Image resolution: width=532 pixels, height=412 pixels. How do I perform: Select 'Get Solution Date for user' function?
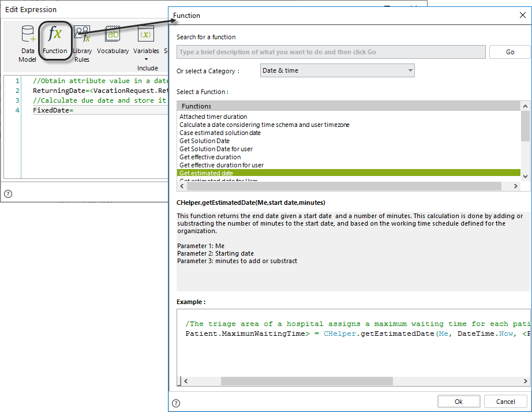[x=216, y=149]
